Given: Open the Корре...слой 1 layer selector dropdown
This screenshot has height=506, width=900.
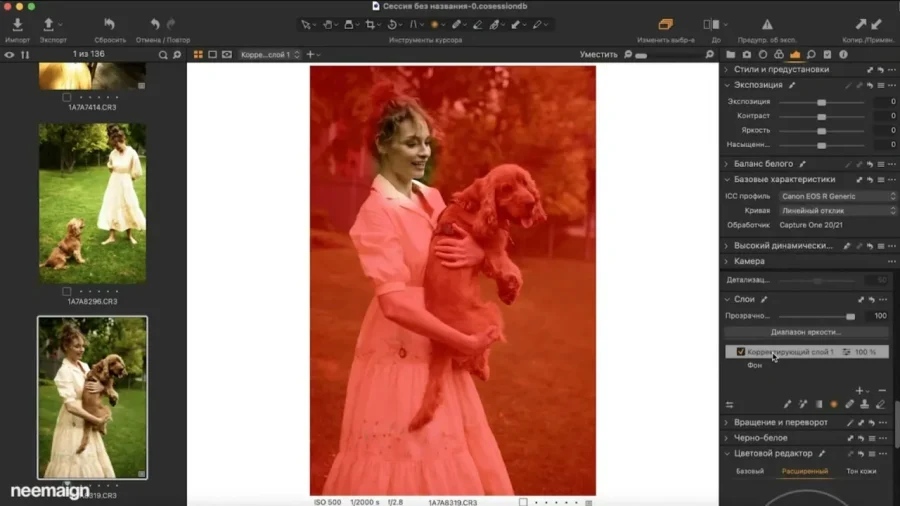Looking at the screenshot, I should tap(270, 55).
